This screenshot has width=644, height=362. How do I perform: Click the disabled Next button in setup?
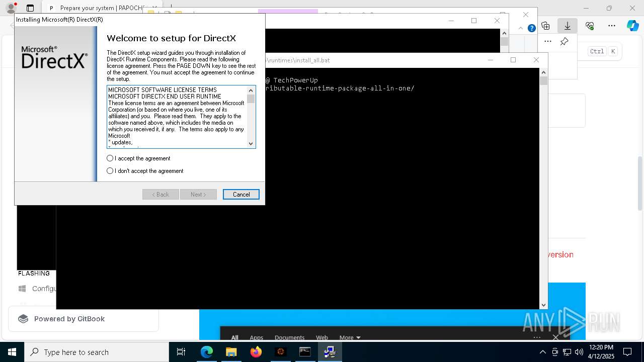tap(198, 195)
